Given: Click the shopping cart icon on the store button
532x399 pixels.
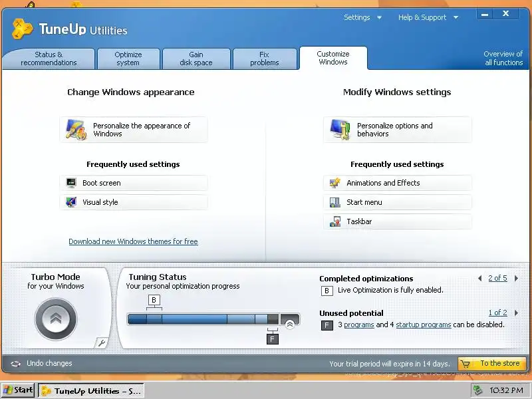Looking at the screenshot, I should click(x=466, y=364).
